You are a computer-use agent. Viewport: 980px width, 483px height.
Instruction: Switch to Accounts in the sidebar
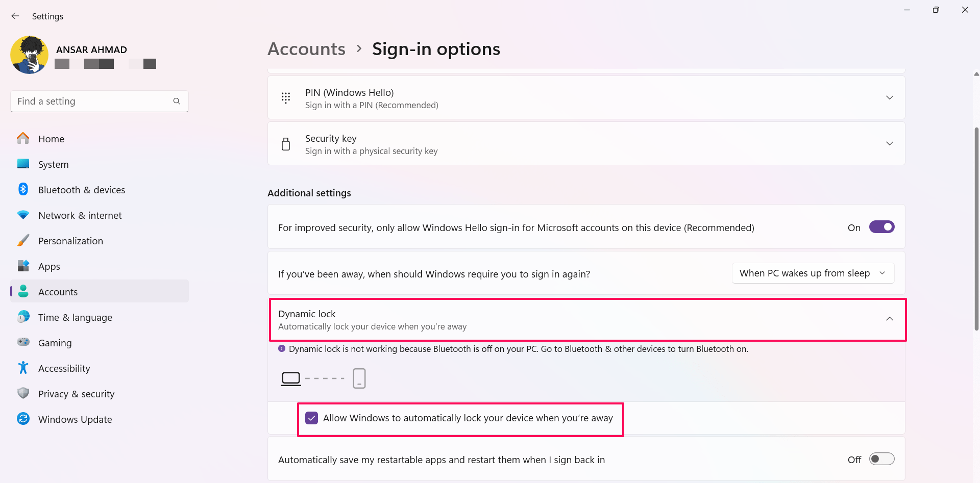point(58,291)
